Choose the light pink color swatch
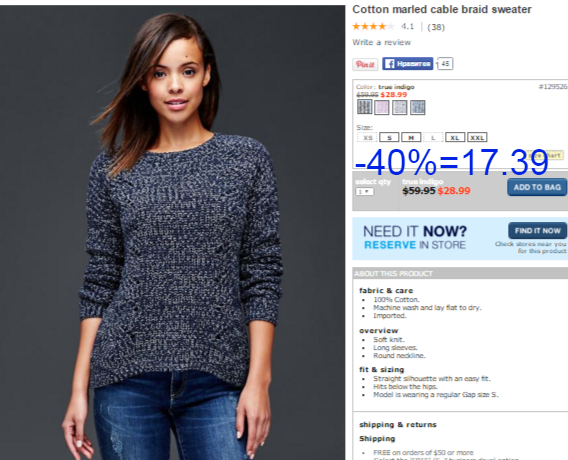568x460 pixels. pyautogui.click(x=382, y=108)
